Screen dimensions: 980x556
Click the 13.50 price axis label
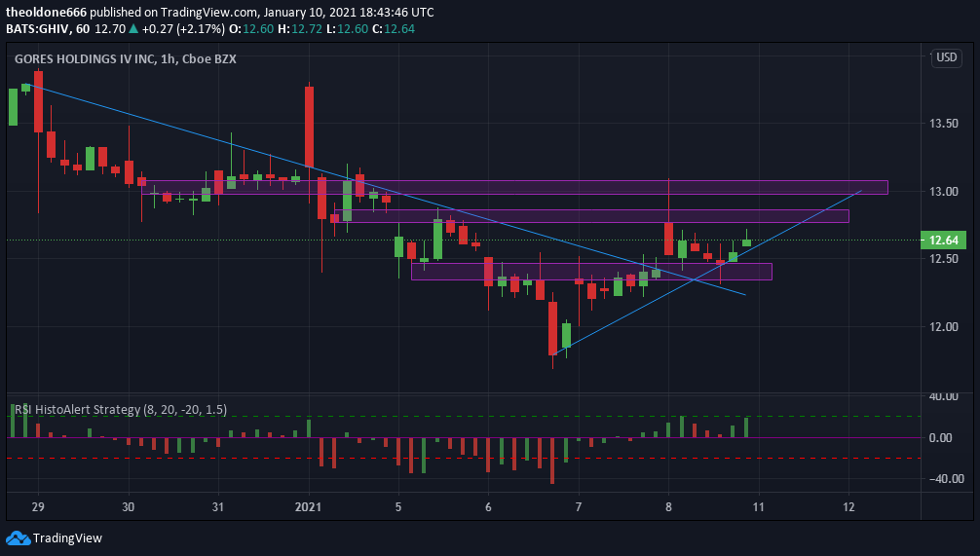click(x=943, y=123)
